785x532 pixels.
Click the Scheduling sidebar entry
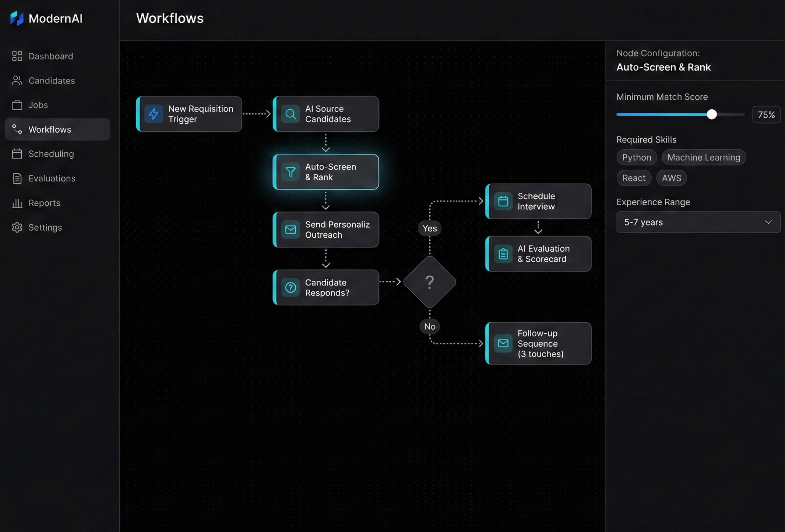point(51,154)
